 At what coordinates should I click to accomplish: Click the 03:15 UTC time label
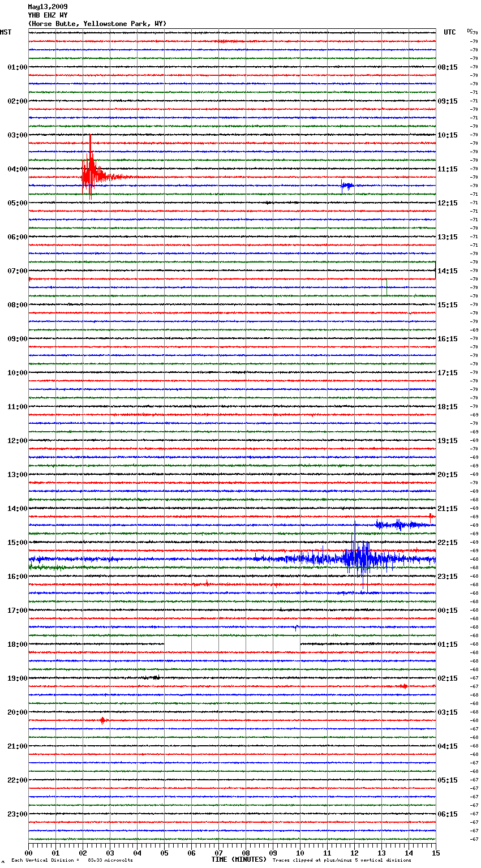448,712
